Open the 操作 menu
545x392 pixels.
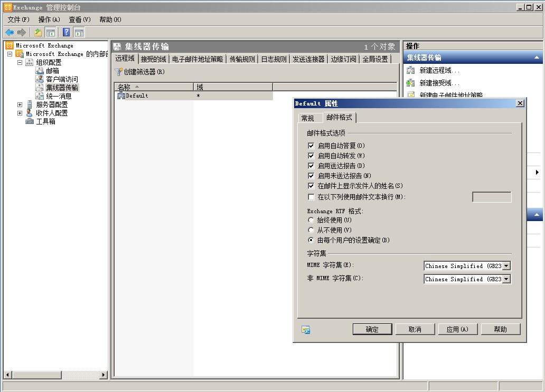click(x=49, y=20)
